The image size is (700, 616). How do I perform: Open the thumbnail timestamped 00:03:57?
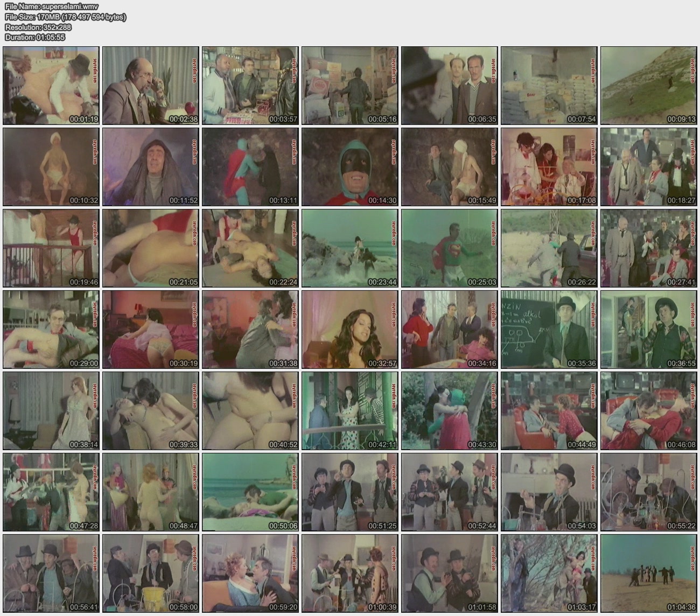point(250,86)
